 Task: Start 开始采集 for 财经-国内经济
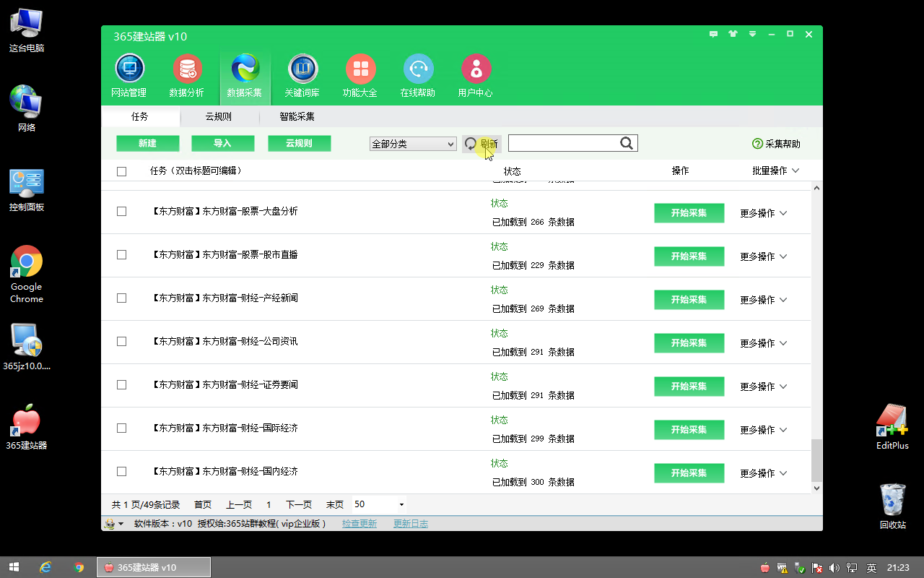[x=689, y=473]
